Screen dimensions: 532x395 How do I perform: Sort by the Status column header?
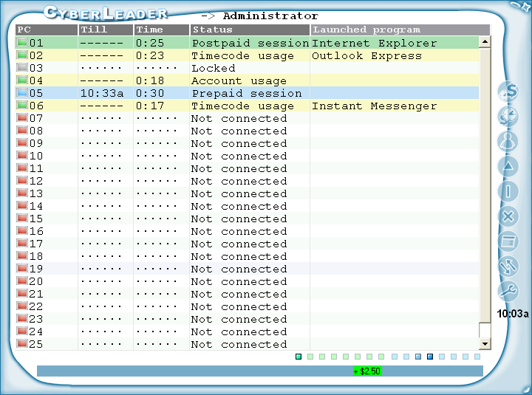click(250, 30)
